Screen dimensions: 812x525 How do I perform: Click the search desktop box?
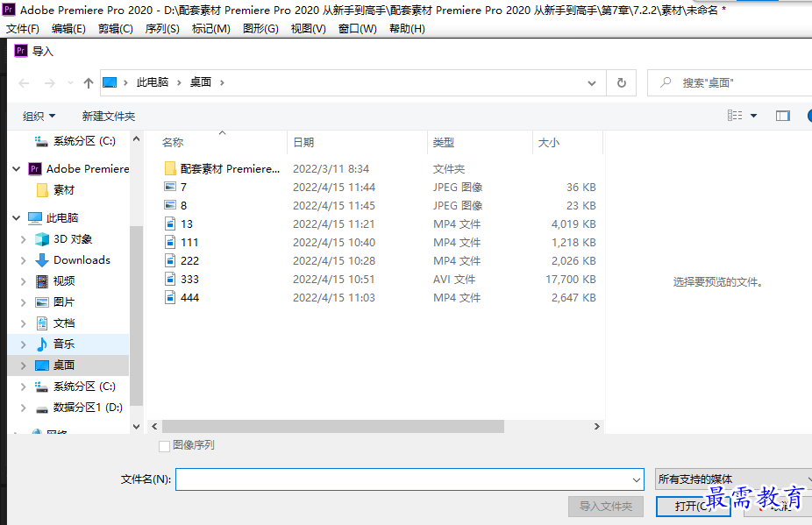pos(730,83)
